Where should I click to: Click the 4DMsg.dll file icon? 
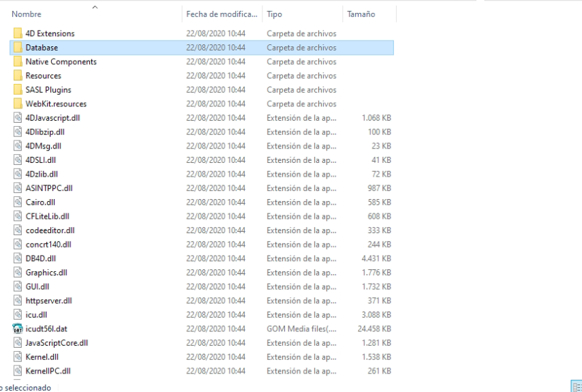(18, 146)
